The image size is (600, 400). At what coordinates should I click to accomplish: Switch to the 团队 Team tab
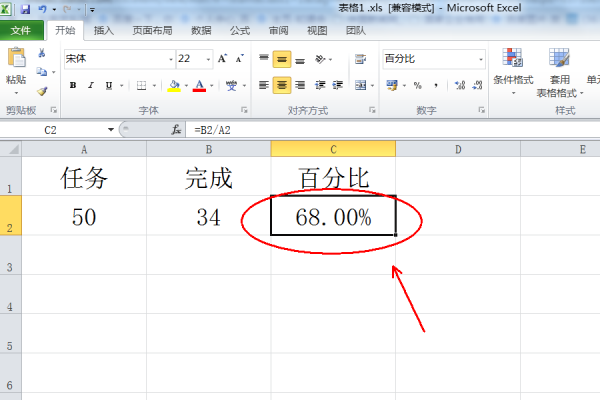click(x=356, y=31)
